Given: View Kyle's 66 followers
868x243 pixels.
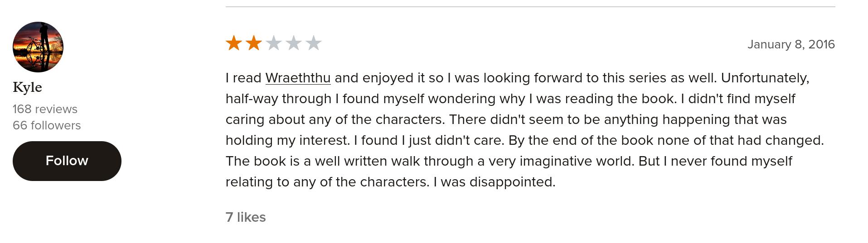Looking at the screenshot, I should [x=47, y=125].
